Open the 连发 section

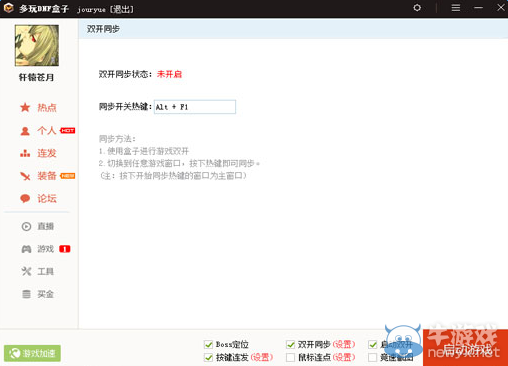[47, 153]
